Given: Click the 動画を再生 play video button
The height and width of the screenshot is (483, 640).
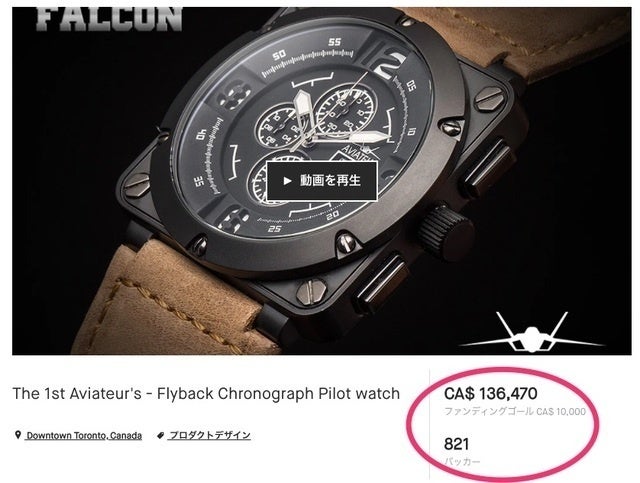Looking at the screenshot, I should click(x=322, y=180).
